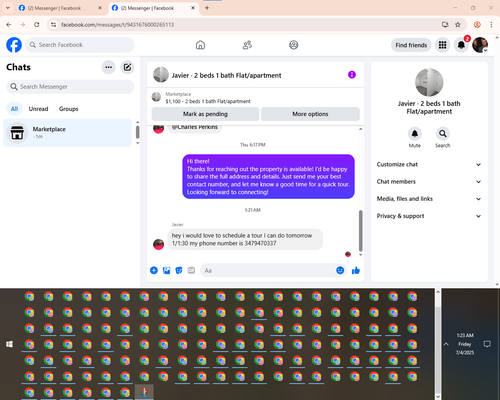This screenshot has width=500, height=400.
Task: Focus the Search Facebook field
Action: (80, 45)
